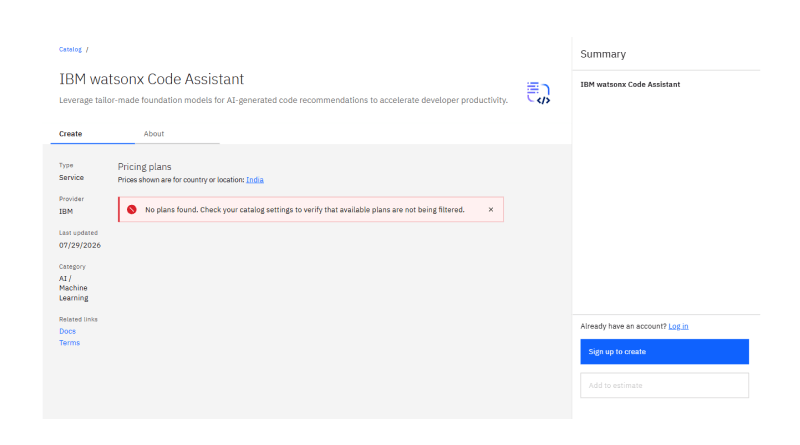Click the No plans found error message text
This screenshot has width=800, height=445.
point(305,210)
